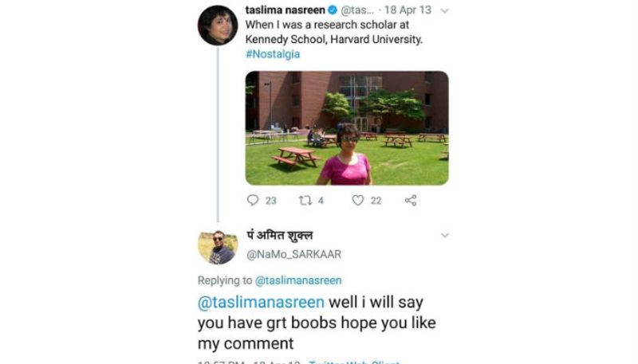Image resolution: width=638 pixels, height=364 pixels.
Task: Click the 18 Apr 13 tweet date
Action: click(x=408, y=10)
